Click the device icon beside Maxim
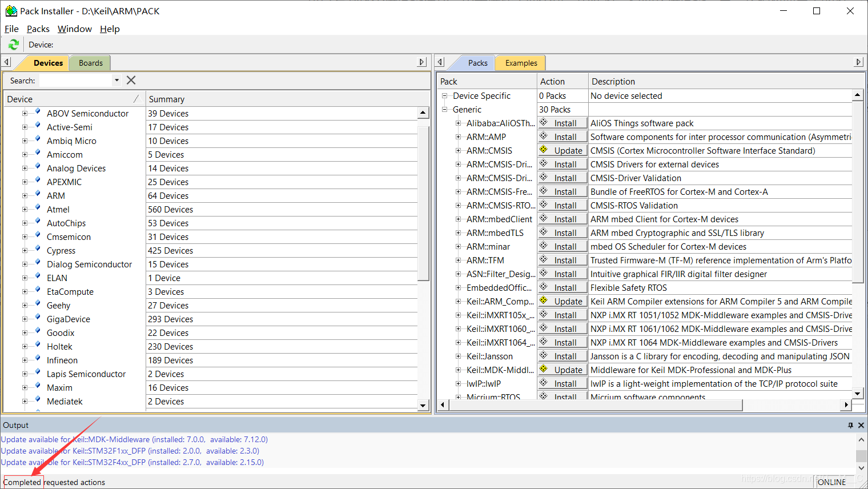 pos(38,386)
